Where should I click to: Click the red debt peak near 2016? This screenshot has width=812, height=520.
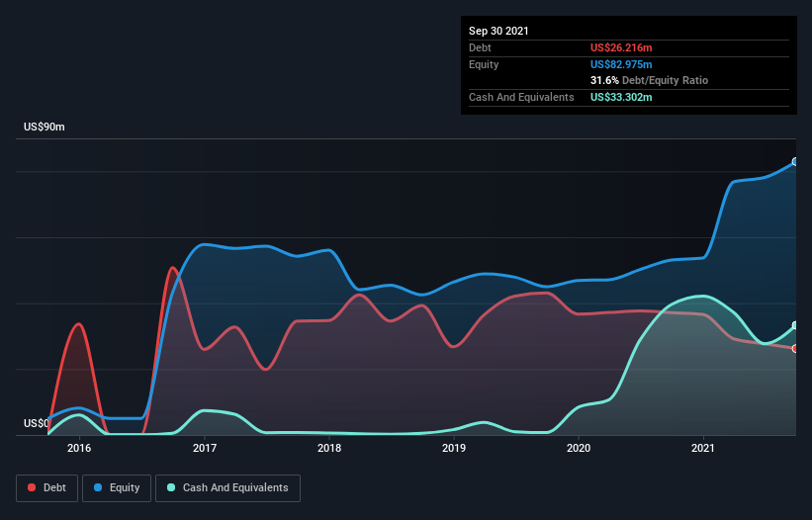point(79,324)
